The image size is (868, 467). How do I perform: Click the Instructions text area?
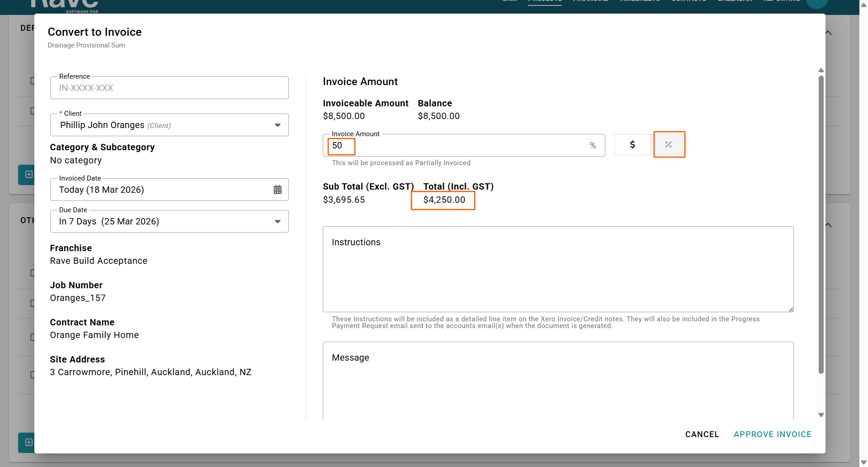pyautogui.click(x=558, y=269)
